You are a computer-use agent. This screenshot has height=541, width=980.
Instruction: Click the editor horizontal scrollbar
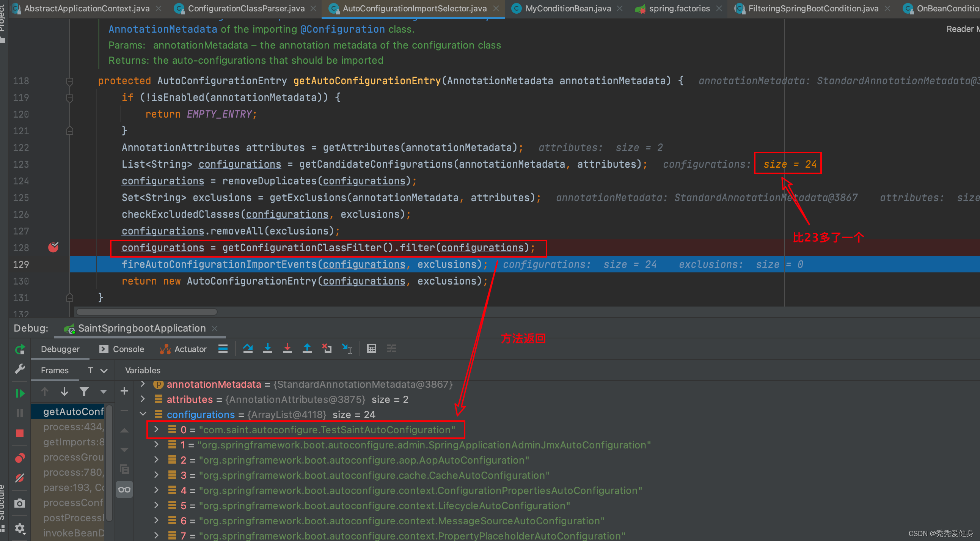(x=146, y=311)
